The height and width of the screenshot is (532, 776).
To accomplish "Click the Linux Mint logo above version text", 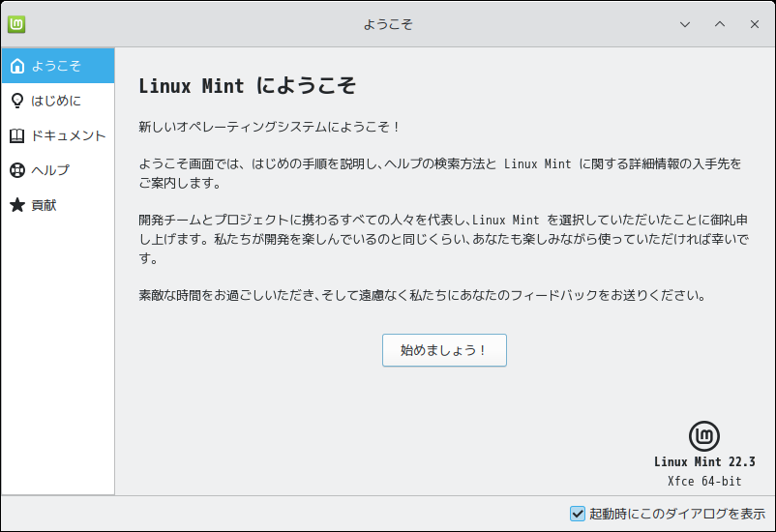I will [x=703, y=436].
